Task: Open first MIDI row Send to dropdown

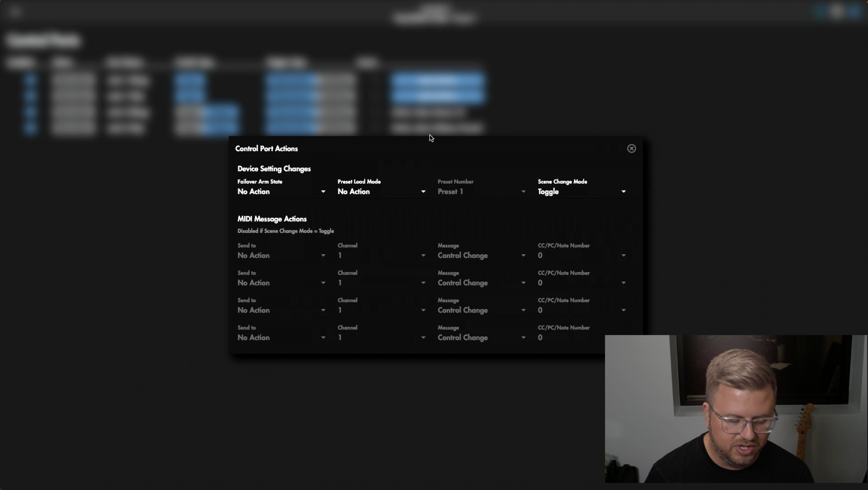Action: 281,255
